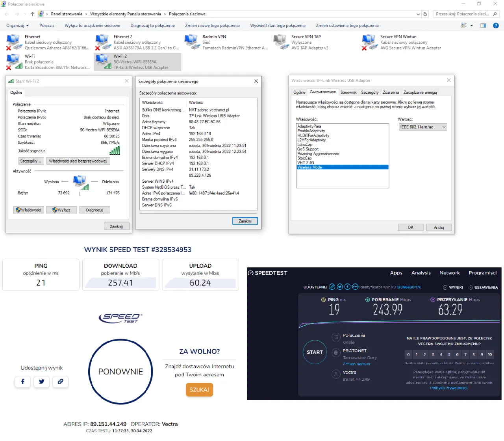
Task: Share result via Twitter icon
Action: [x=42, y=382]
